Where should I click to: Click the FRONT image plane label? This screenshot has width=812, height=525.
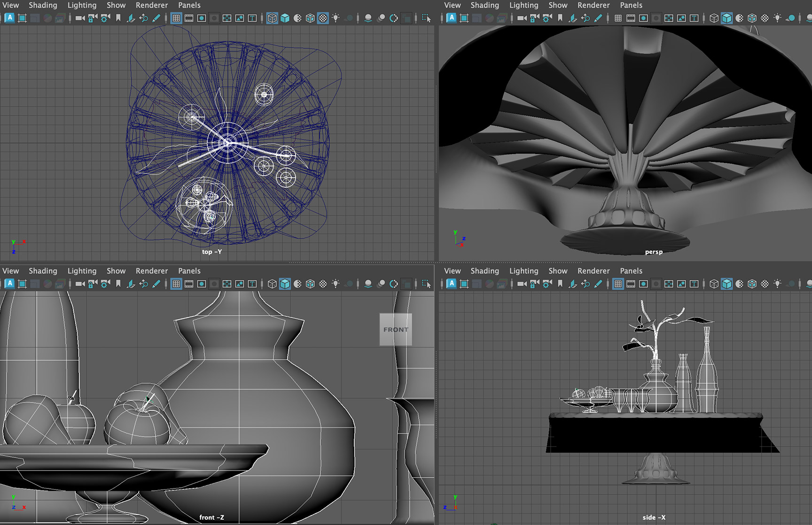pos(396,329)
